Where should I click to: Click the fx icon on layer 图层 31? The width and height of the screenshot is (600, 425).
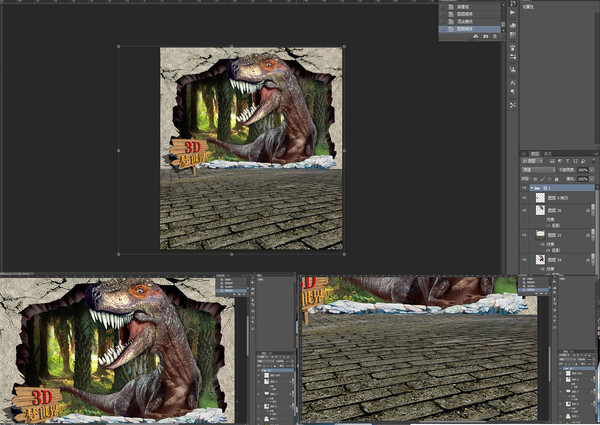(x=588, y=235)
